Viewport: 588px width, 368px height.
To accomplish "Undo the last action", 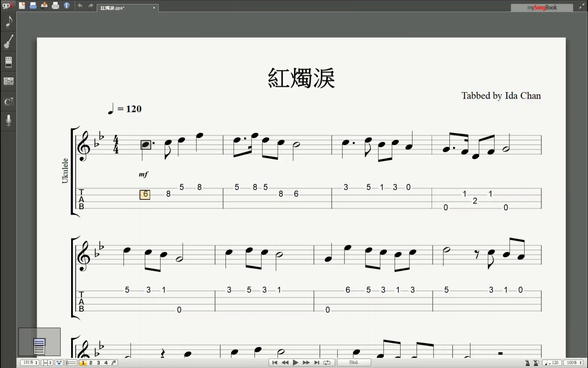I will (80, 5).
